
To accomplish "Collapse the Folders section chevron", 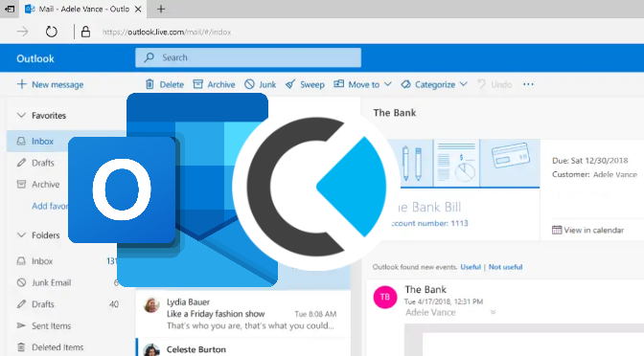I will click(x=21, y=235).
